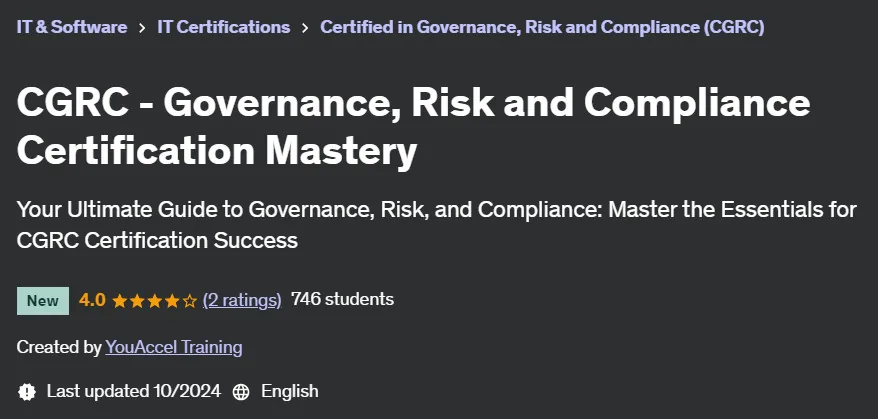
Task: Click the 746 students count
Action: pyautogui.click(x=343, y=299)
